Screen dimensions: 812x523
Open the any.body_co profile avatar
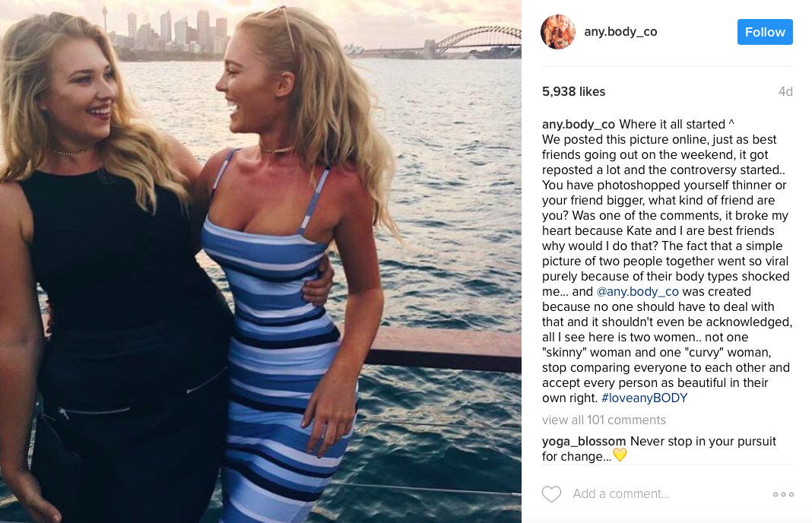click(x=558, y=32)
